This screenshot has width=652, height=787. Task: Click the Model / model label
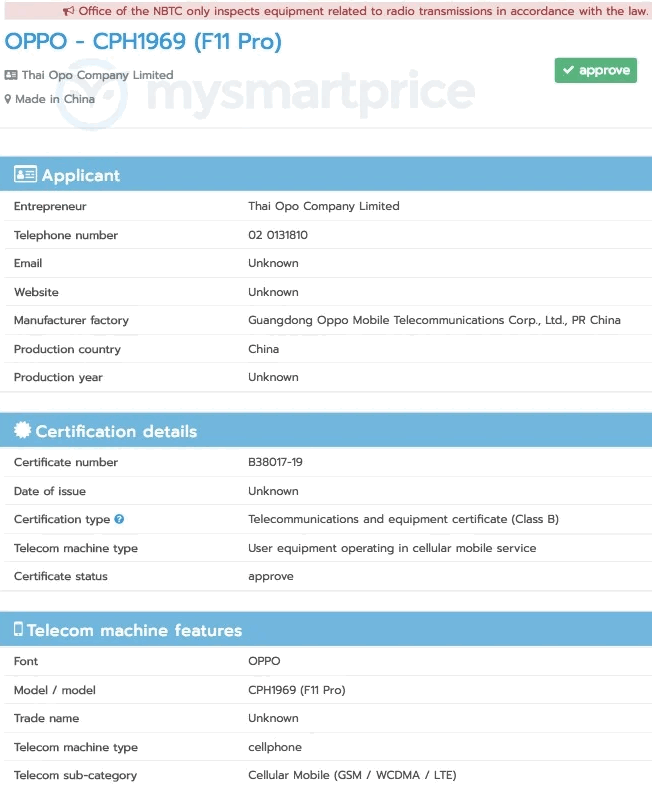pyautogui.click(x=55, y=690)
